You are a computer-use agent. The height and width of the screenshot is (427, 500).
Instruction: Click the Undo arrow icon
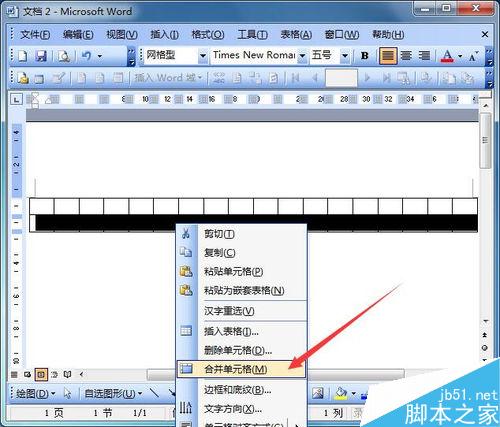point(87,56)
